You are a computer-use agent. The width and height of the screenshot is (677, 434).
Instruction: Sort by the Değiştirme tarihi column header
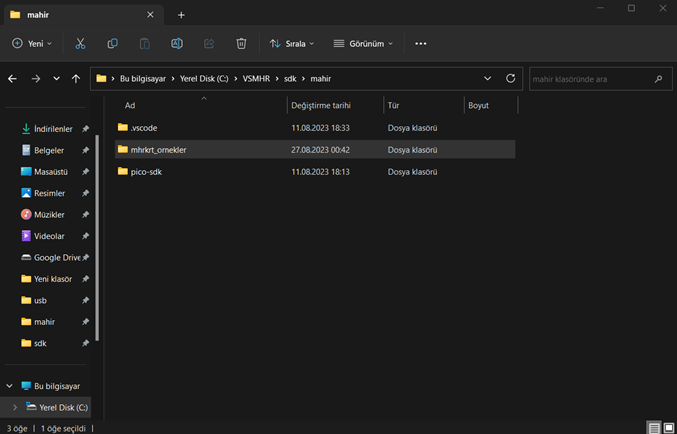[x=319, y=105]
